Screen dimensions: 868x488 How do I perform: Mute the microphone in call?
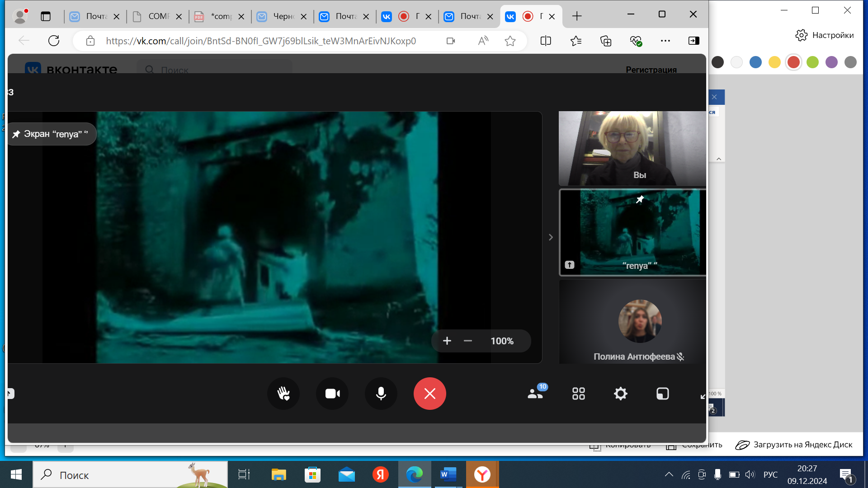(381, 394)
